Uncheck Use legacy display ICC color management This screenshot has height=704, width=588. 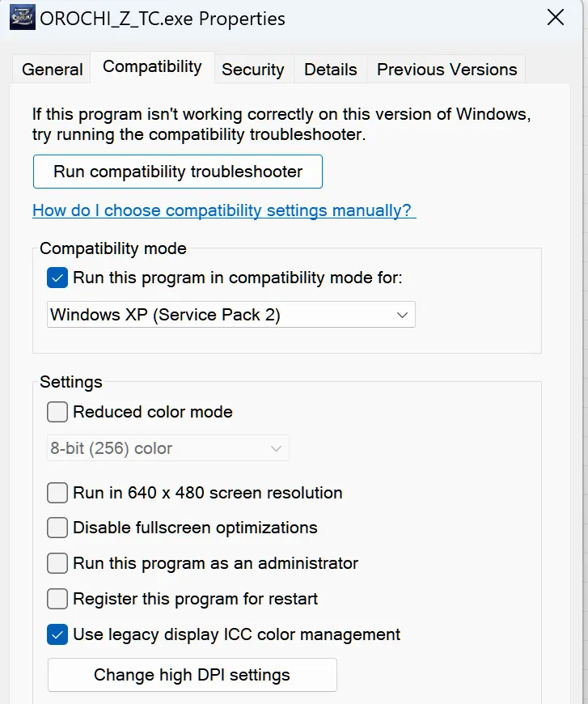[57, 634]
